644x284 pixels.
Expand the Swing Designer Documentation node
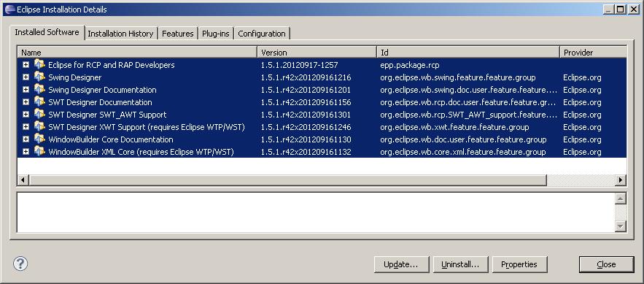click(x=26, y=90)
